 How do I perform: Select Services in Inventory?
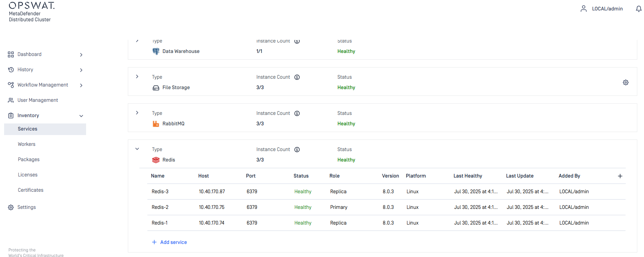click(x=45, y=129)
